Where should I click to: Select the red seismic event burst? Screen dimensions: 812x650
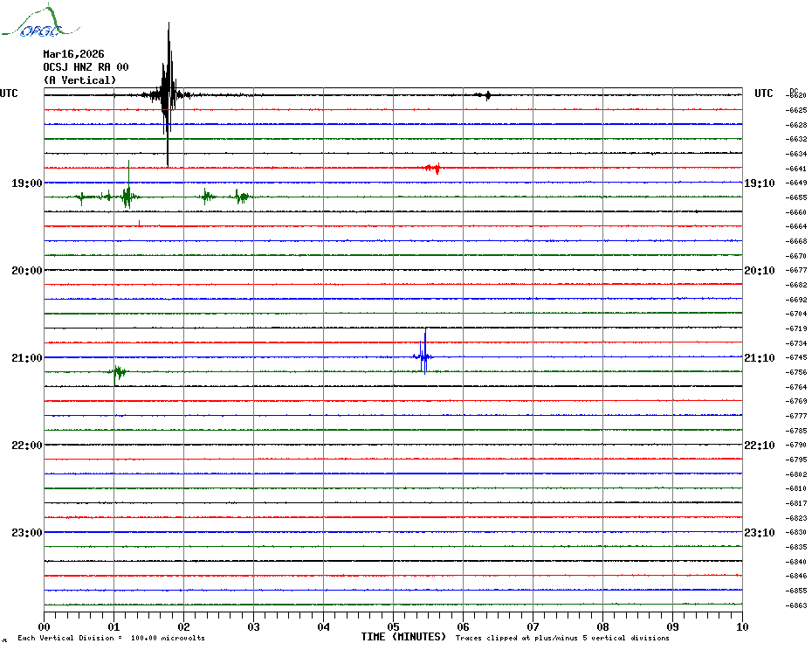pos(432,168)
